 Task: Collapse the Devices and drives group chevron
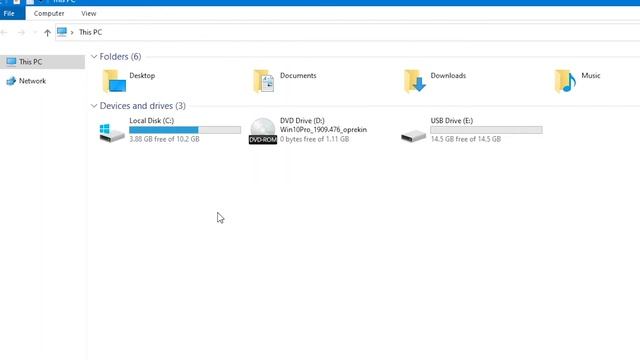[x=94, y=106]
